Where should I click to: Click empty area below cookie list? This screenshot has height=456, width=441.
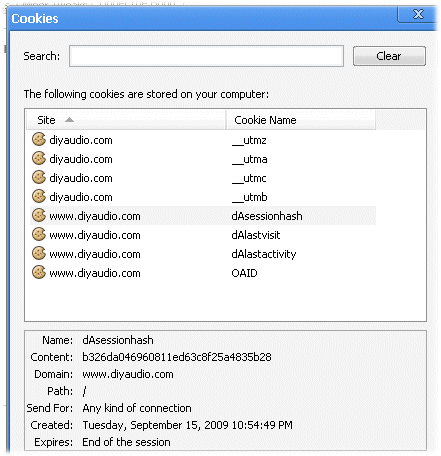[x=225, y=300]
